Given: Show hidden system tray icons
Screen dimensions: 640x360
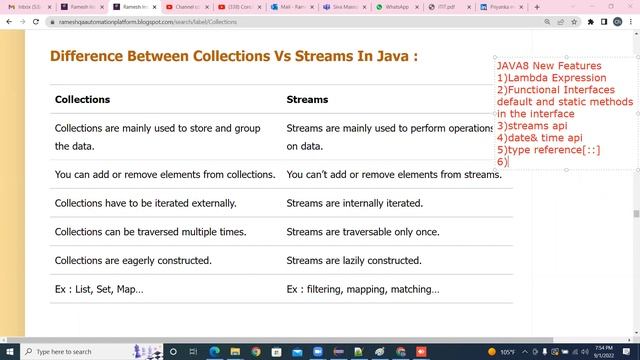Looking at the screenshot, I should coord(525,351).
